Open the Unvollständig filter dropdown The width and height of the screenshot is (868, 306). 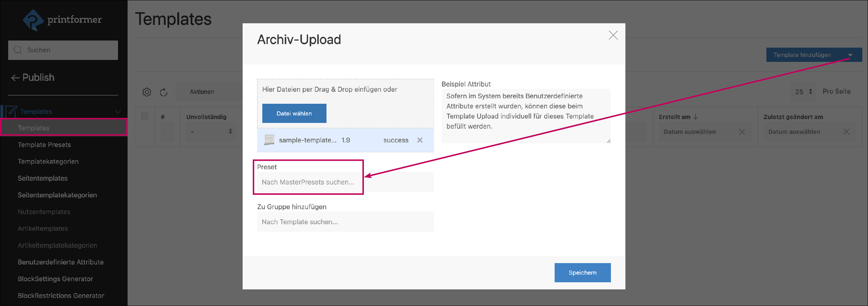(211, 132)
